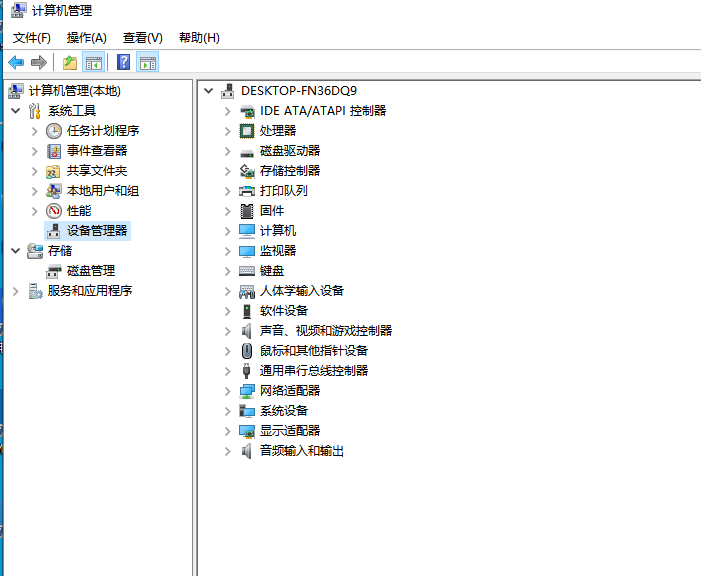This screenshot has width=701, height=576.
Task: Select 音频输入和输出 device category
Action: [x=302, y=451]
